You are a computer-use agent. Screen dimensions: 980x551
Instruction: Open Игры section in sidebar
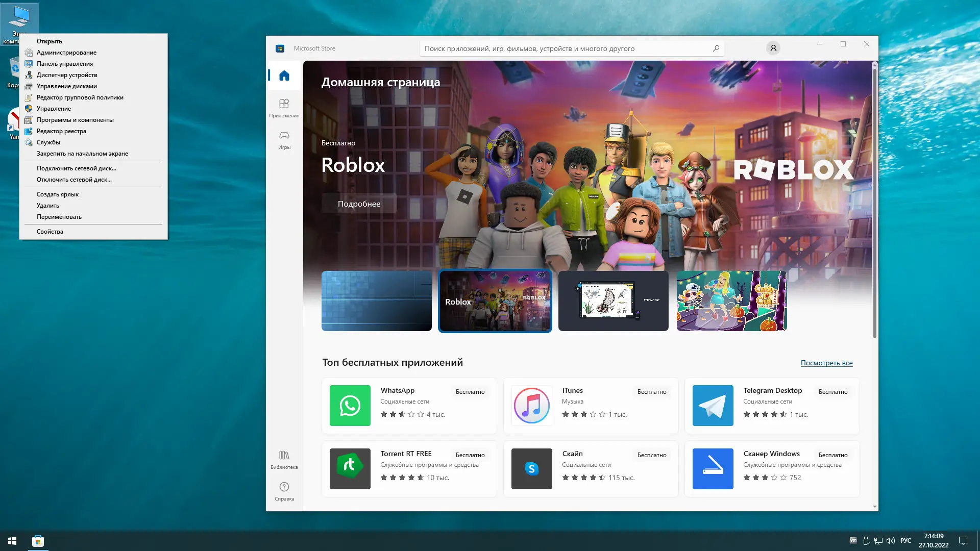[x=284, y=139]
